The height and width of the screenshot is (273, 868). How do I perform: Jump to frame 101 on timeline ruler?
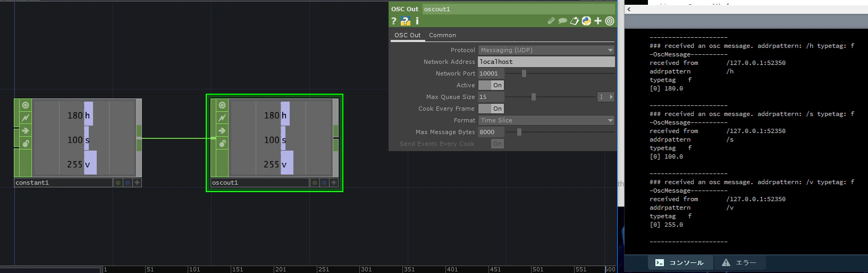195,269
